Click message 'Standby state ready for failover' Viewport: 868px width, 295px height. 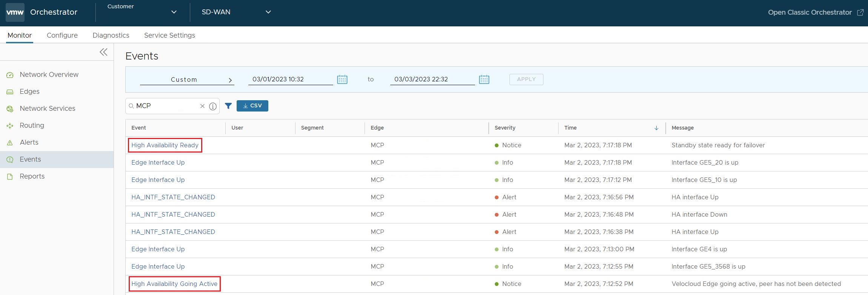pyautogui.click(x=718, y=145)
